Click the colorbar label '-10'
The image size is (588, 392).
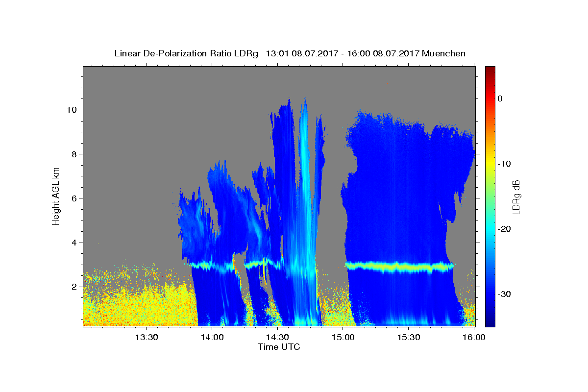pos(505,164)
